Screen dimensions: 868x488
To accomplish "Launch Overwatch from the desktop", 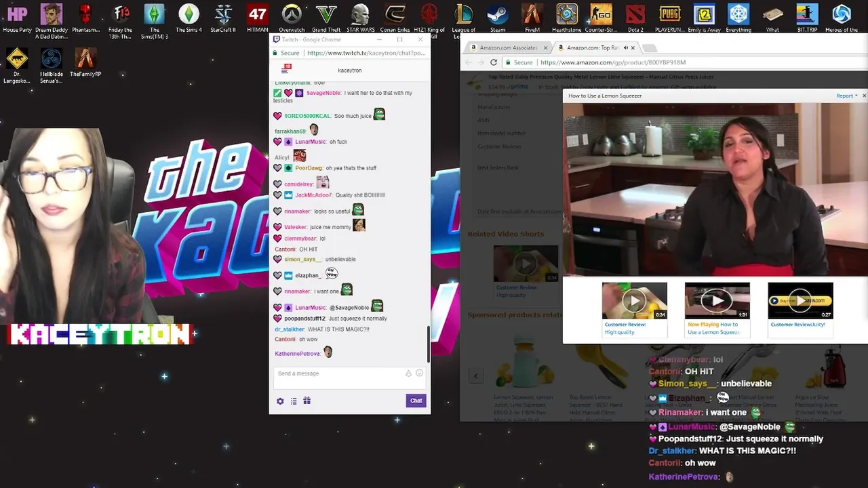I will (x=292, y=18).
